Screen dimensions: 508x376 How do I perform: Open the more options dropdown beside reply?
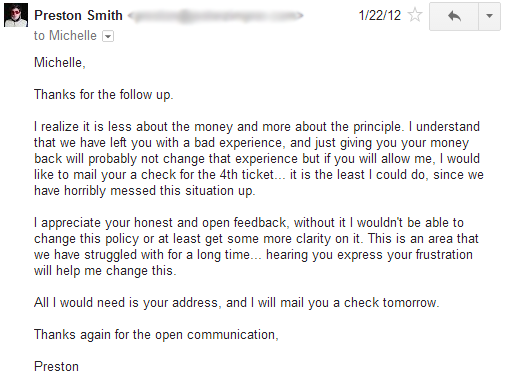click(x=489, y=16)
